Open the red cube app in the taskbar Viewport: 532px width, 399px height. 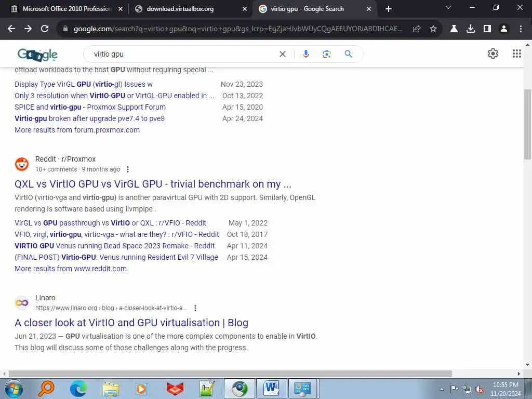point(175,389)
